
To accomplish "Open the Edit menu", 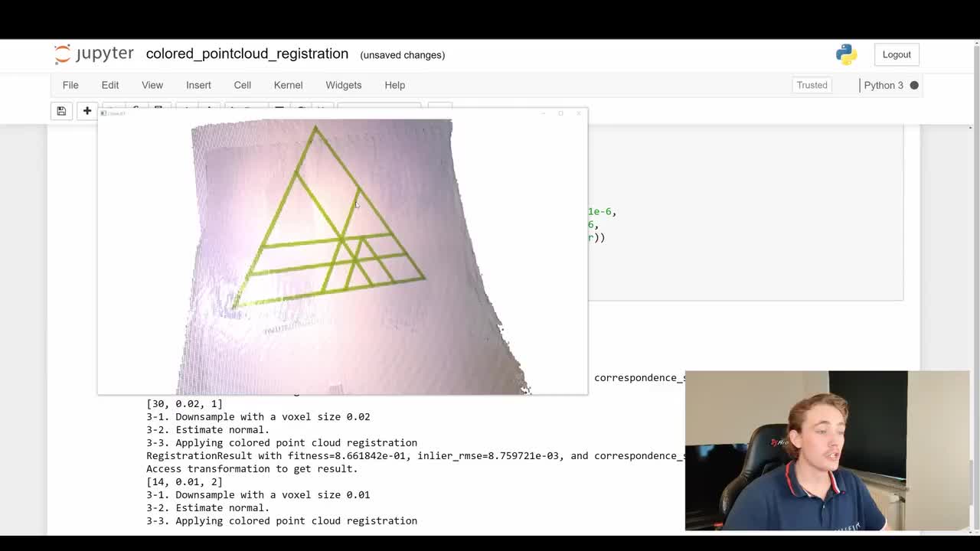I will pyautogui.click(x=110, y=85).
